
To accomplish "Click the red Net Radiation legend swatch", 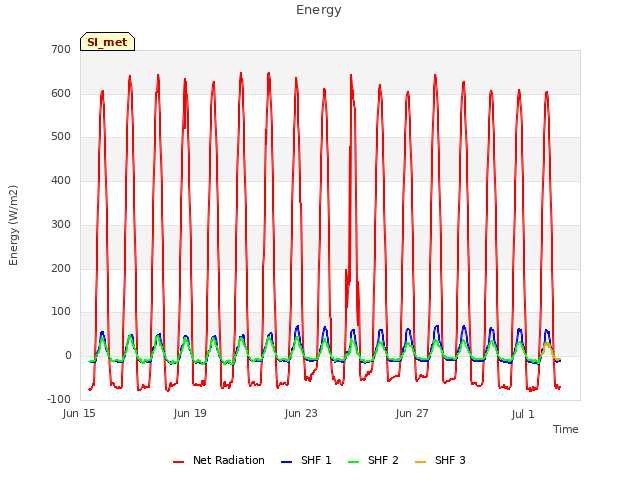I will [178, 462].
